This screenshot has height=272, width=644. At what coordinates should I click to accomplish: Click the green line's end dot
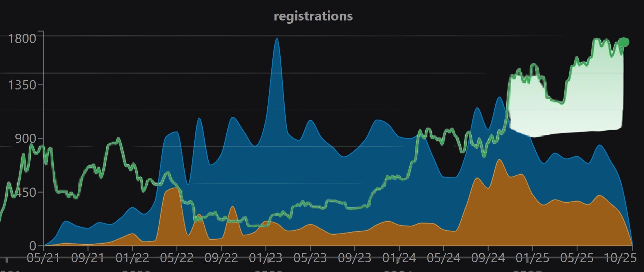(x=625, y=42)
